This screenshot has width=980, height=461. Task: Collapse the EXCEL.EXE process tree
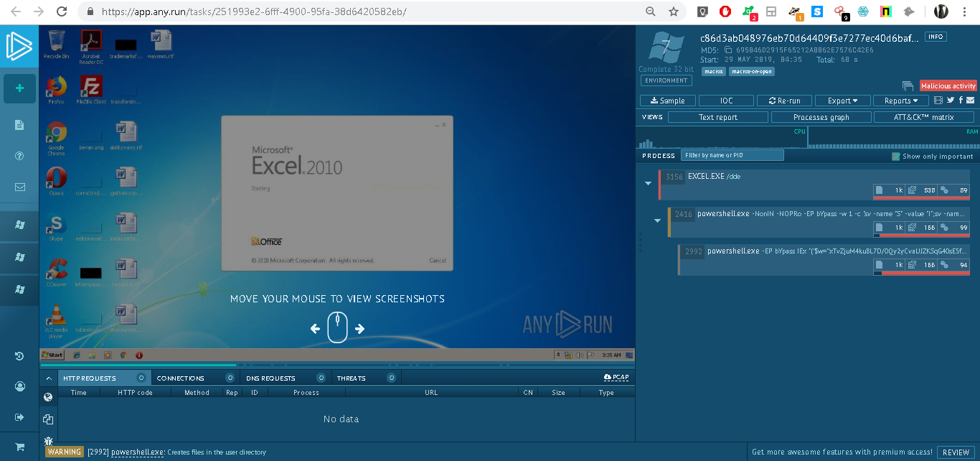tap(648, 184)
